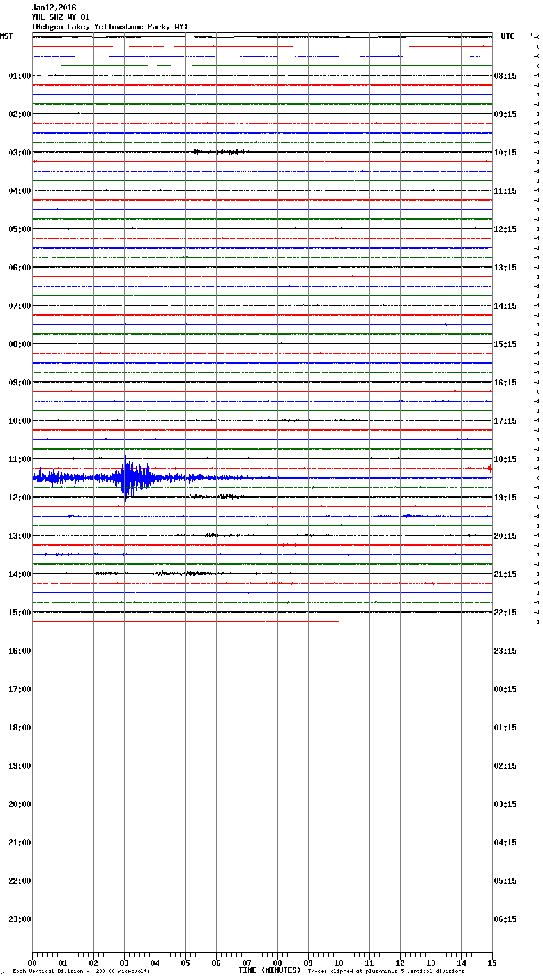The height and width of the screenshot is (980, 543).
Task: Click the 14:00 MST row label
Action: point(20,574)
